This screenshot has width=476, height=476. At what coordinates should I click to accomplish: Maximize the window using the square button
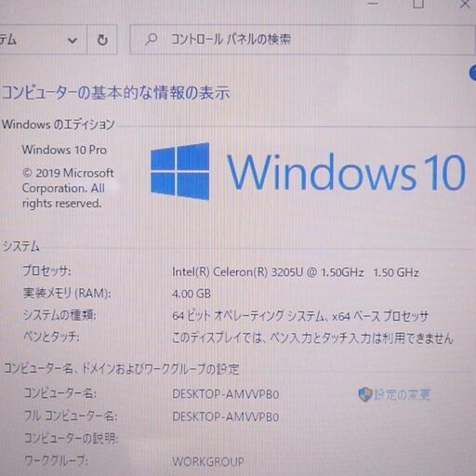[x=418, y=4]
